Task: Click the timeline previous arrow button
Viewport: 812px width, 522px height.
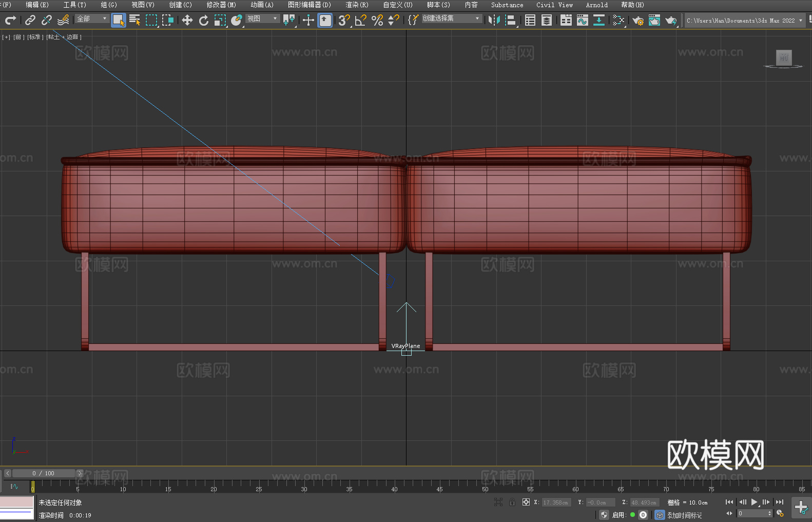Action: [8, 473]
